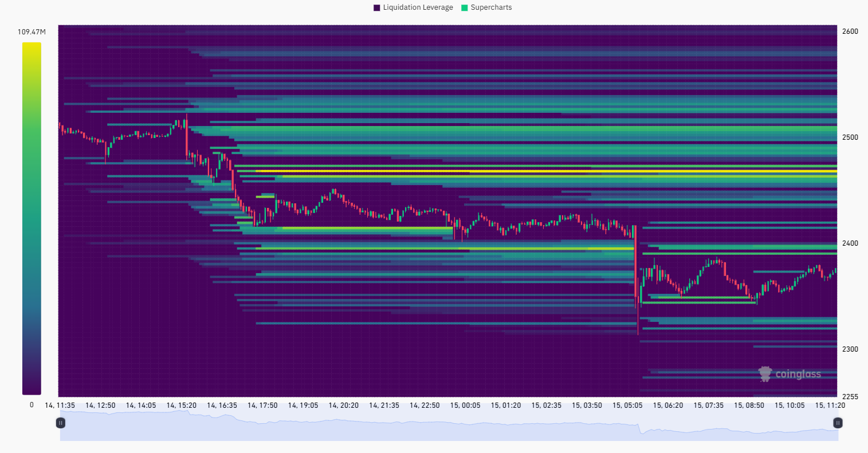Click the left handle of the time range slider
This screenshot has width=868, height=453.
(x=60, y=423)
